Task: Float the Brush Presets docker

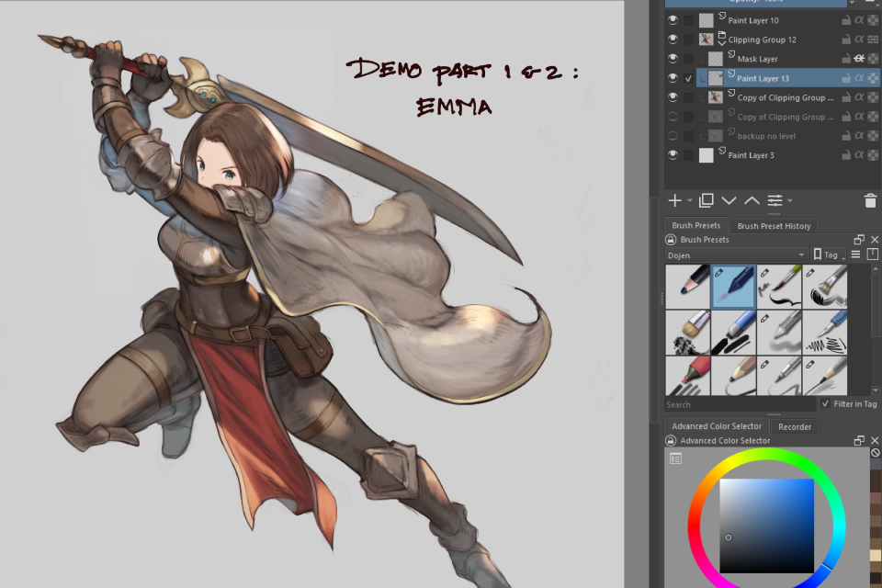Action: 859,240
